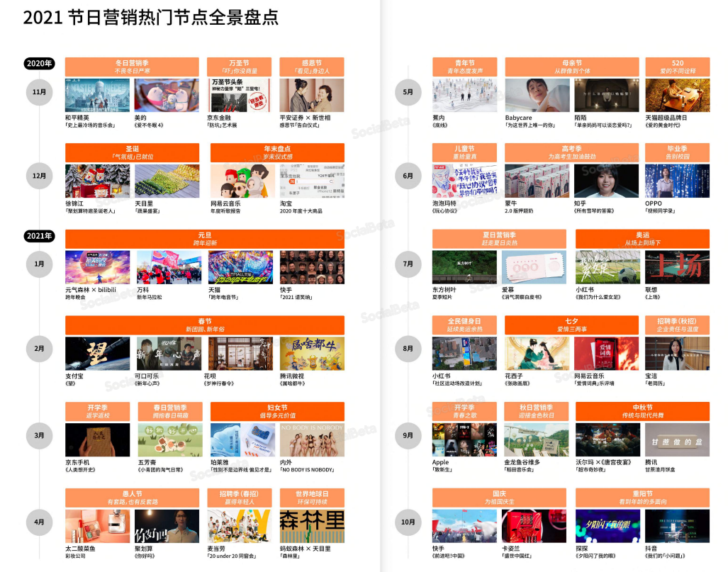
Task: Click the 9月 month circle
Action: click(x=408, y=435)
